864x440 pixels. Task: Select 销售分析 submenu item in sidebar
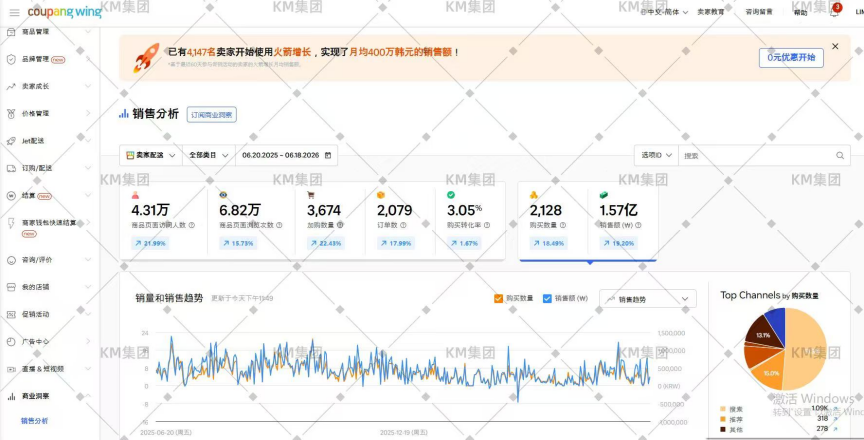[x=34, y=421]
